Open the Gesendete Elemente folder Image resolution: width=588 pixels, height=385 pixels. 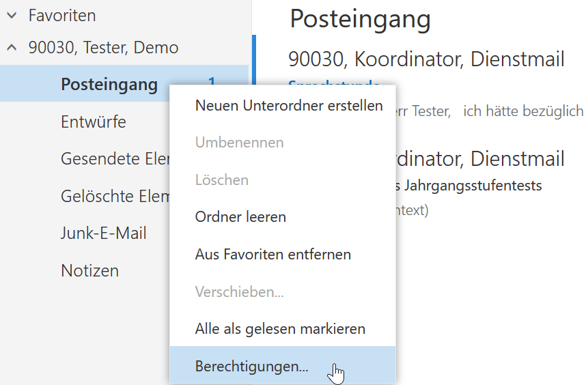(x=115, y=158)
